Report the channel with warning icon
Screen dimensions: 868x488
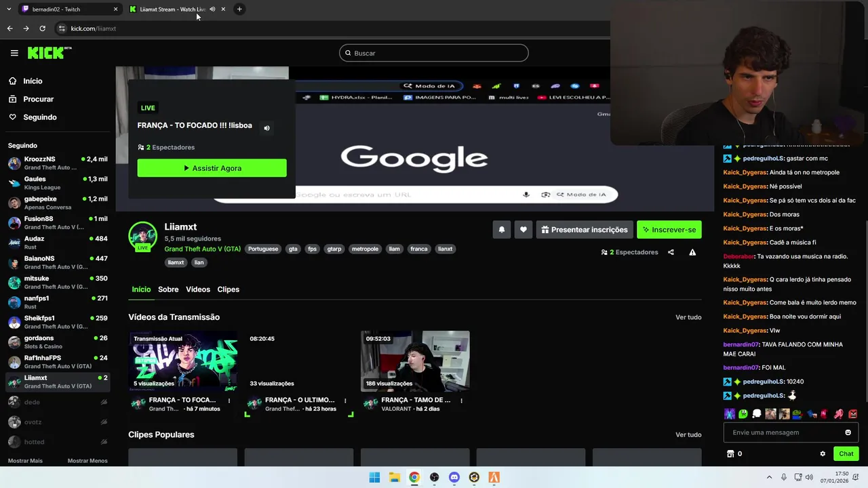(x=692, y=252)
